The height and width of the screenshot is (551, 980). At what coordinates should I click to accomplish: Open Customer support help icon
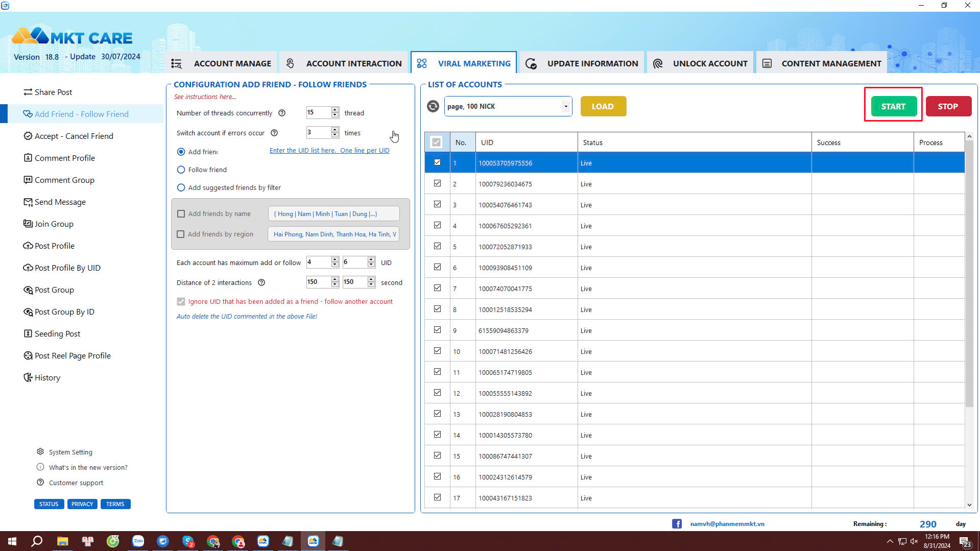tap(40, 482)
